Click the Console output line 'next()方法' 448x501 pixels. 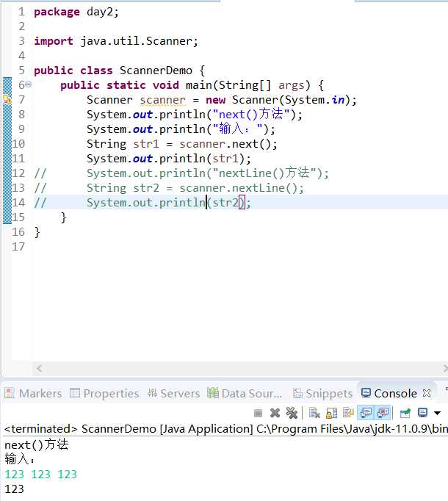37,444
